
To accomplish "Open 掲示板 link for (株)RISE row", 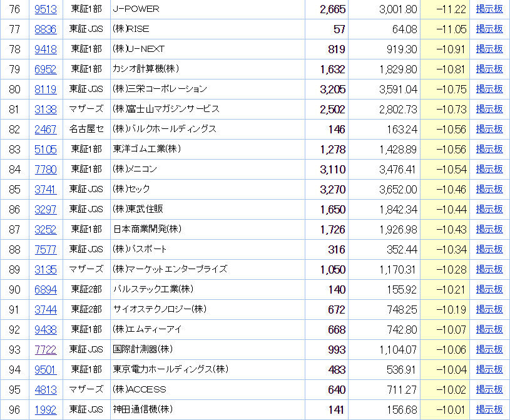I will (x=489, y=29).
